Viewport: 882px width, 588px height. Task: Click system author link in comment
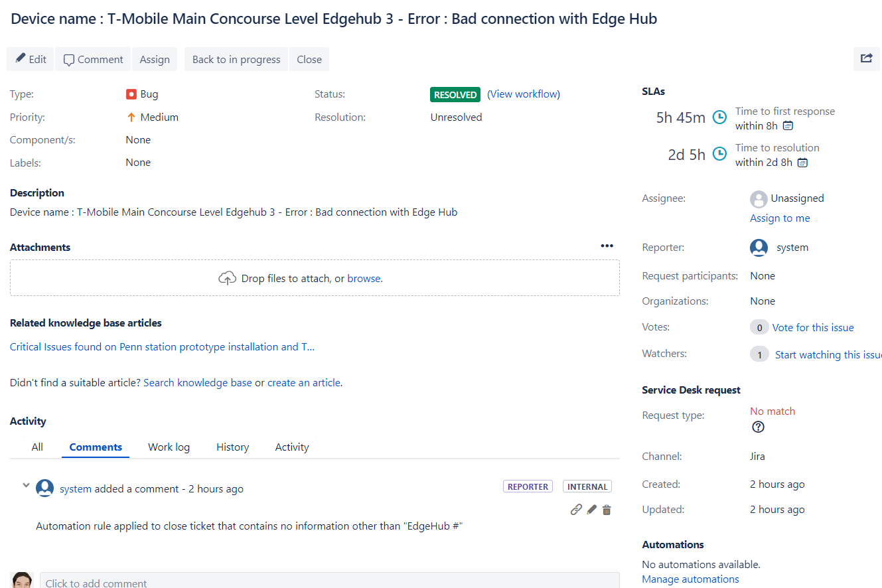[x=76, y=489]
